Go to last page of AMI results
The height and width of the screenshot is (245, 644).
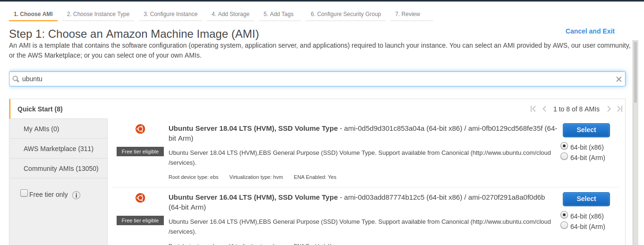(619, 109)
